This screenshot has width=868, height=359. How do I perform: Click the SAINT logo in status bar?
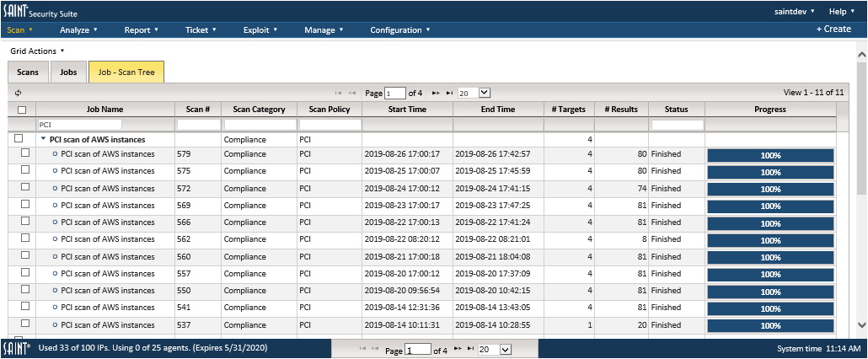click(16, 349)
